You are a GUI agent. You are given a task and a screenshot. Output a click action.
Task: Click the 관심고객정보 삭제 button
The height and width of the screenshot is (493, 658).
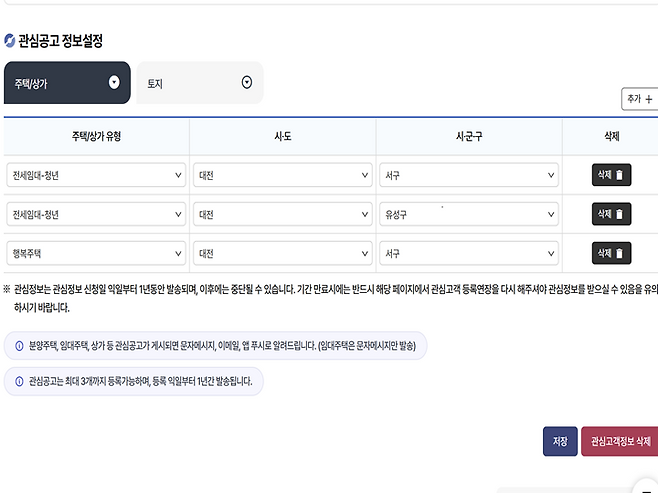pos(620,441)
